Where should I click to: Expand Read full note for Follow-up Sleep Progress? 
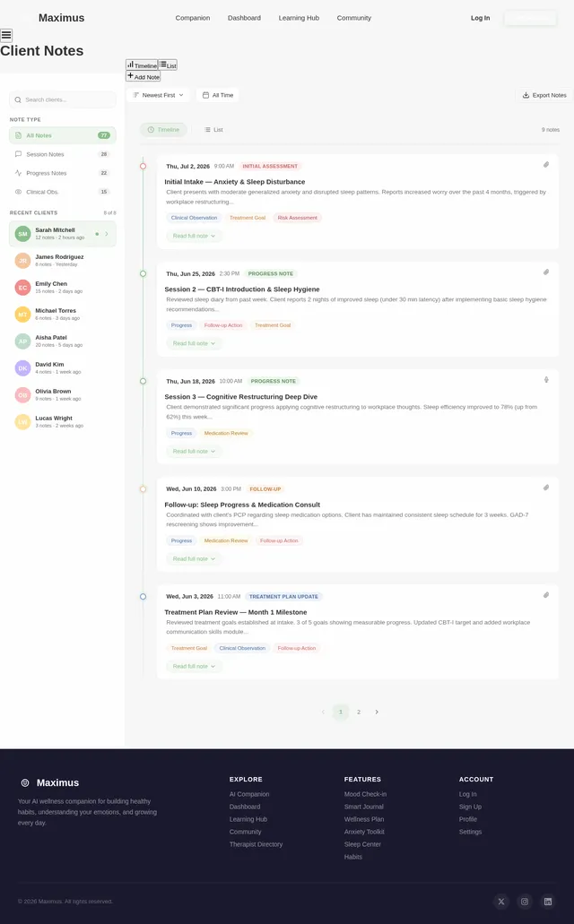[194, 558]
